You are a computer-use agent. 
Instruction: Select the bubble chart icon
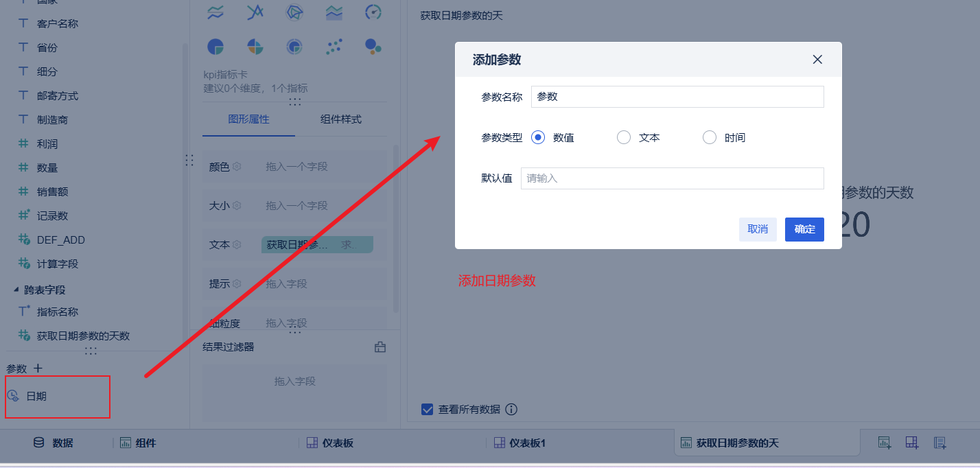coord(373,47)
